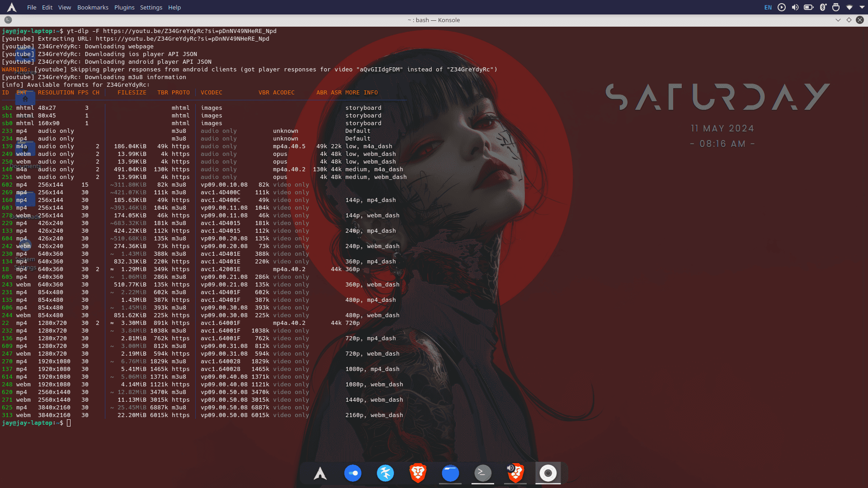Screen dimensions: 868x488
Task: Click the terminal prompt cursor line
Action: 69,423
